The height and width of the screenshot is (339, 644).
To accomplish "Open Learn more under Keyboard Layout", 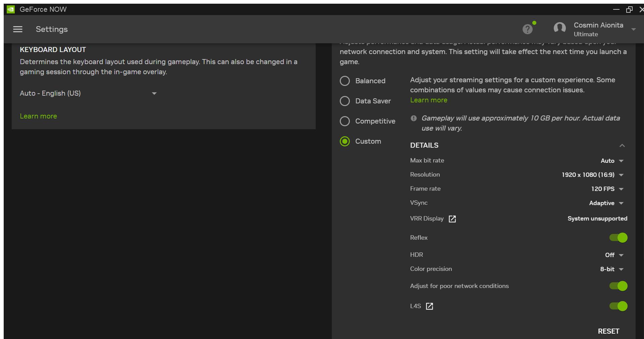I will tap(38, 116).
